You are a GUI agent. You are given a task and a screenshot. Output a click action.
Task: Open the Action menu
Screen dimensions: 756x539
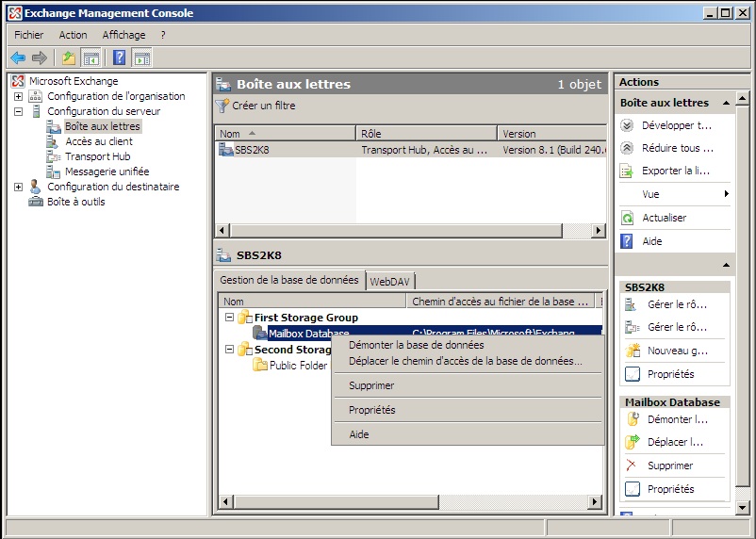pyautogui.click(x=73, y=35)
